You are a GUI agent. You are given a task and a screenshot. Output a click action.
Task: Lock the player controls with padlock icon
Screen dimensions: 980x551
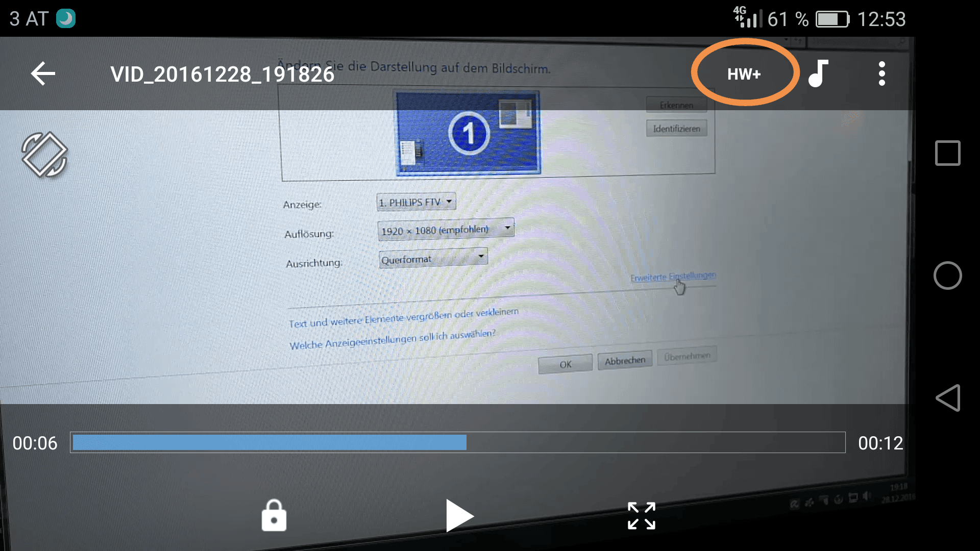[x=274, y=515]
